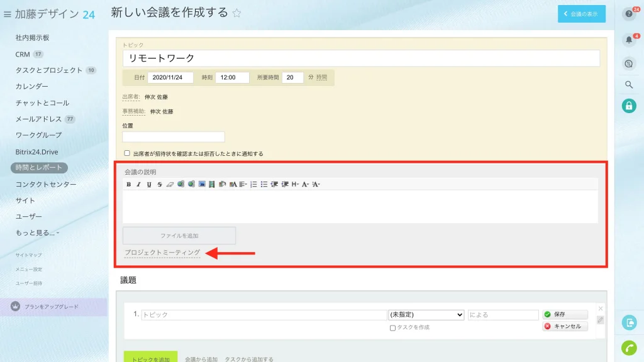Open チャットとコール in sidebar
644x362 pixels.
(42, 102)
